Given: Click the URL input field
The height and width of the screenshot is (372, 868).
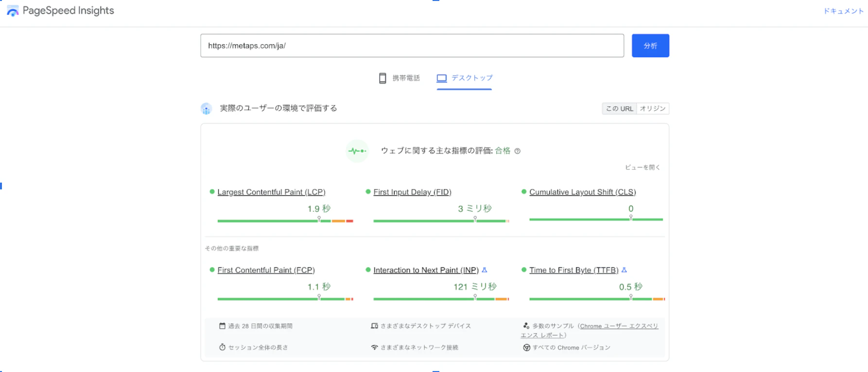Looking at the screenshot, I should (412, 46).
